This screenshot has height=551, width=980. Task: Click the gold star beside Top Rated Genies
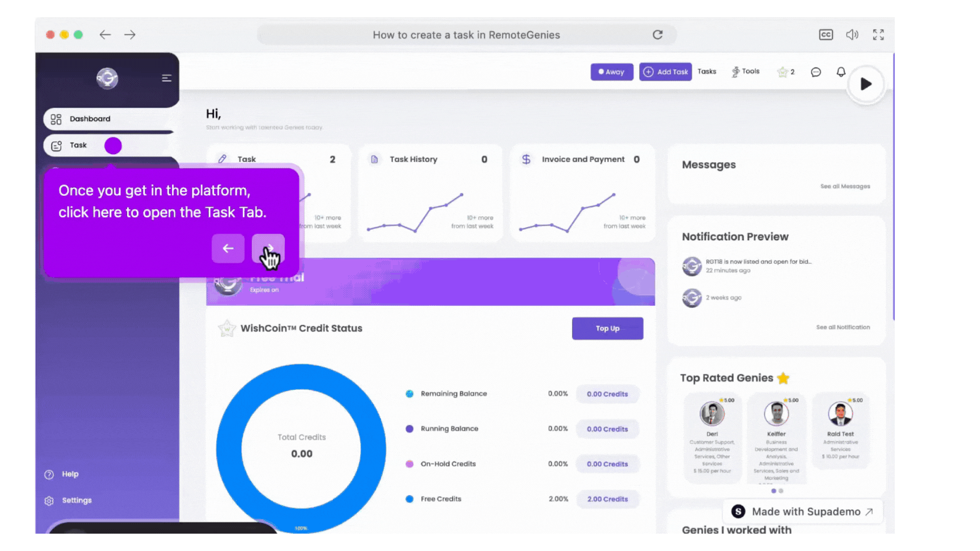pos(783,378)
